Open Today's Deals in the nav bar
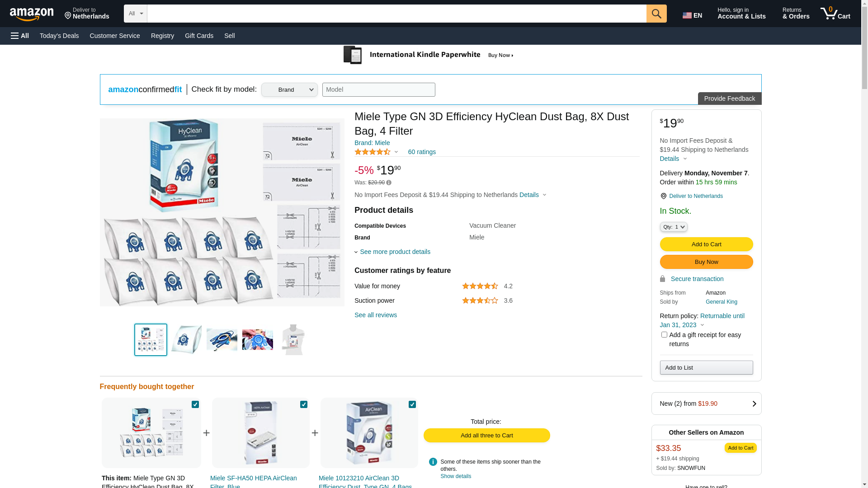The image size is (868, 488). [59, 36]
